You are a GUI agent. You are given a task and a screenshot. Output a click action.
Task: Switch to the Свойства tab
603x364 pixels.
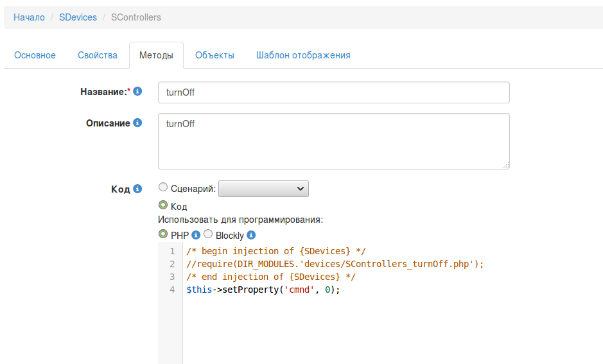click(98, 55)
